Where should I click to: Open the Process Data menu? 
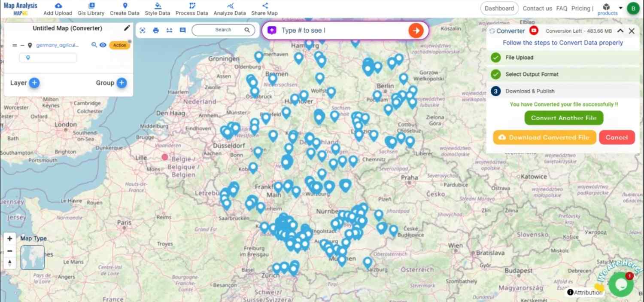tap(192, 9)
